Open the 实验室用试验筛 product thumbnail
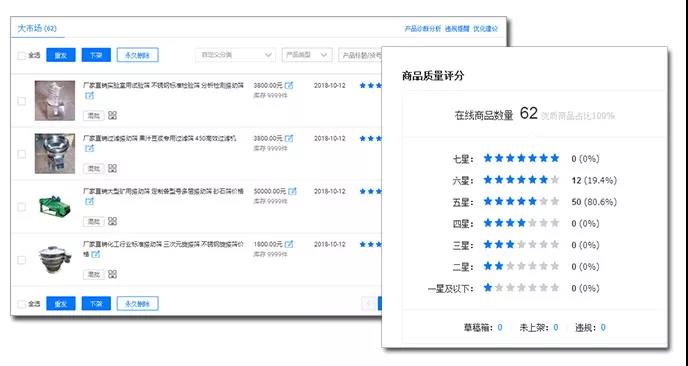The width and height of the screenshot is (688, 366). tap(55, 100)
